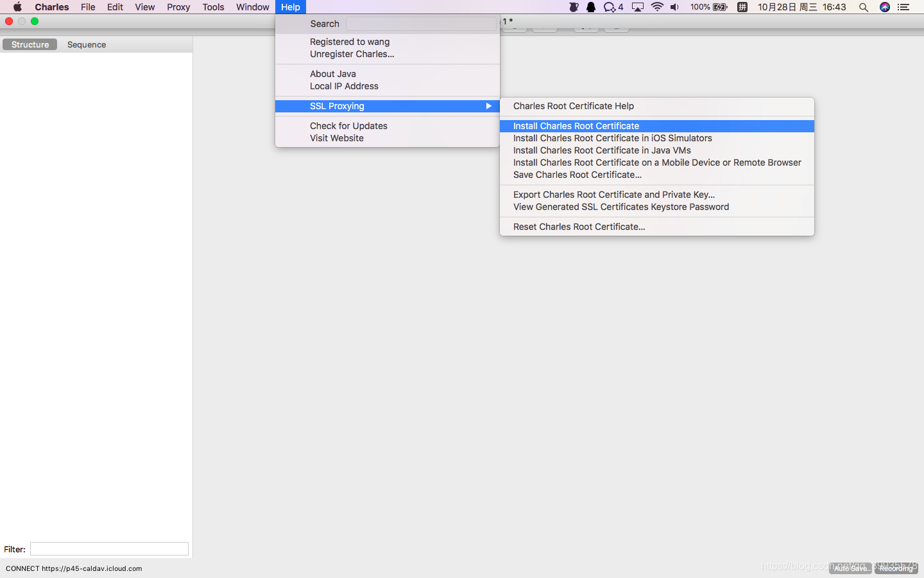The width and height of the screenshot is (924, 578).
Task: Click the WeChat icon with badge 4
Action: coord(613,7)
